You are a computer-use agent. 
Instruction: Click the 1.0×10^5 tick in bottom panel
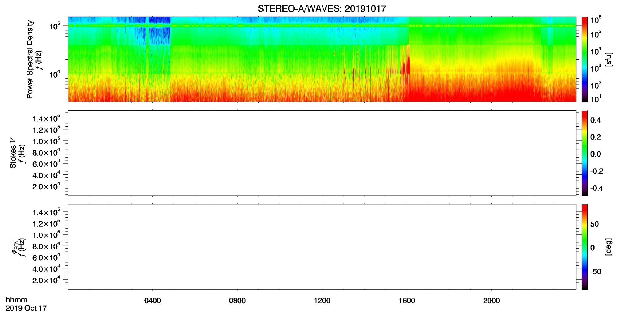tap(46, 235)
